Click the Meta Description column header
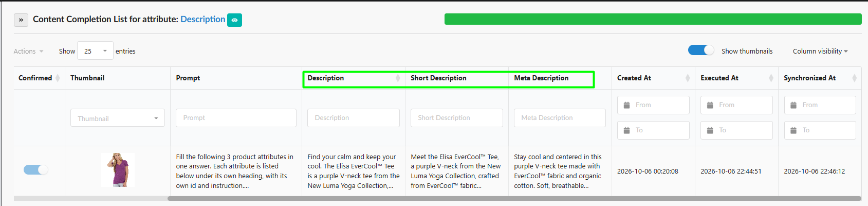This screenshot has width=868, height=206. (x=541, y=78)
